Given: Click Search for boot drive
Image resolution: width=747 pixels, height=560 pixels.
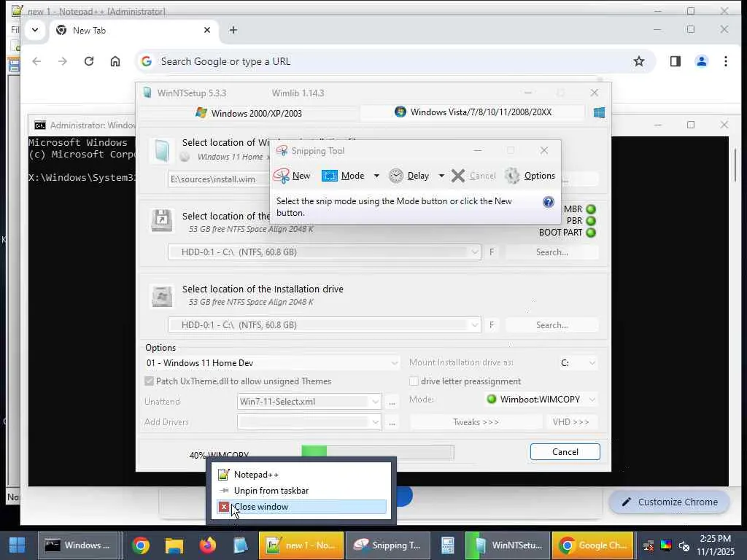Looking at the screenshot, I should pos(551,252).
